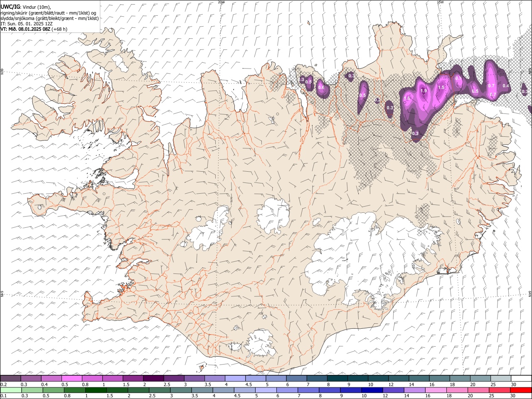Click the 15W longitude label

(440, 2)
